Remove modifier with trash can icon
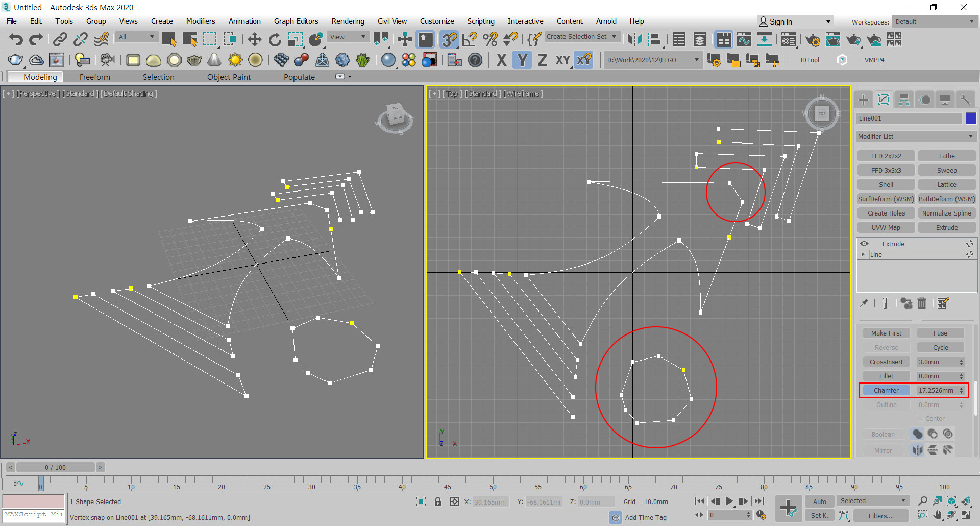 [922, 303]
